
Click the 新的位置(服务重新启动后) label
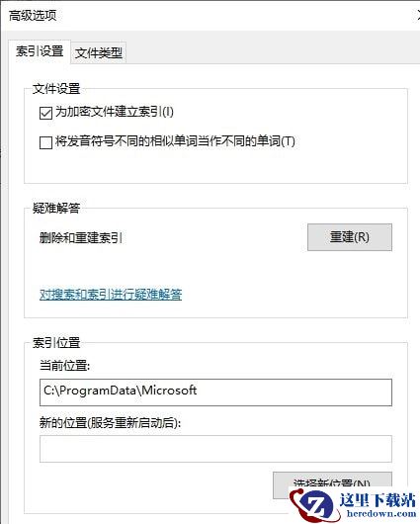coord(110,423)
